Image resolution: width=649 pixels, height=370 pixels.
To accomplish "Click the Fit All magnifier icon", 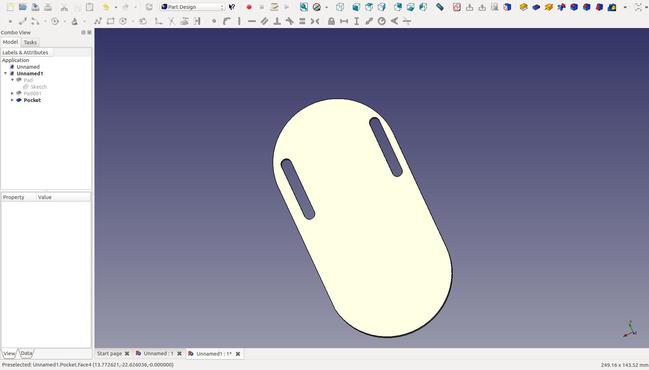I will (304, 7).
